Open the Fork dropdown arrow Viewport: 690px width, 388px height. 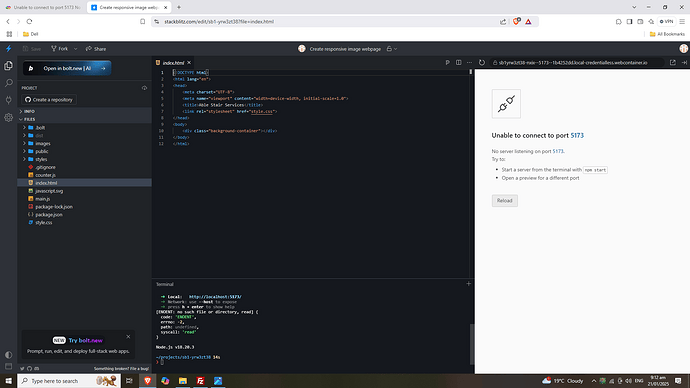coord(75,49)
